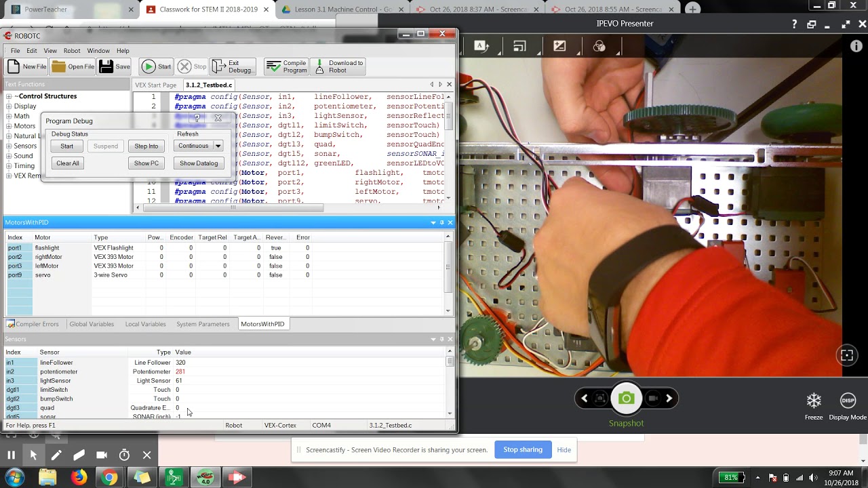Screen dimensions: 868x488
Task: Open IPEVO text annotation rotate tool
Action: point(481,46)
